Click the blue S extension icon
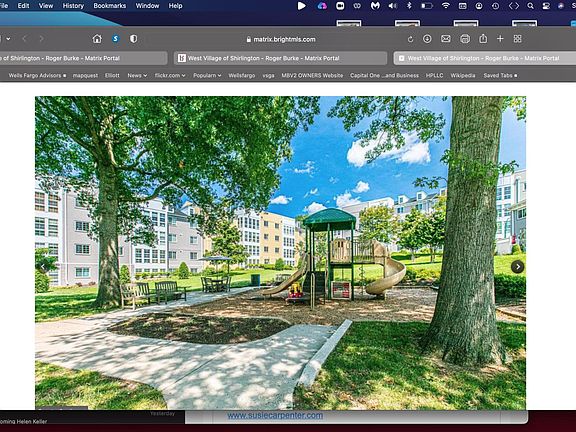Screen dimensions: 576x432 point(115,39)
